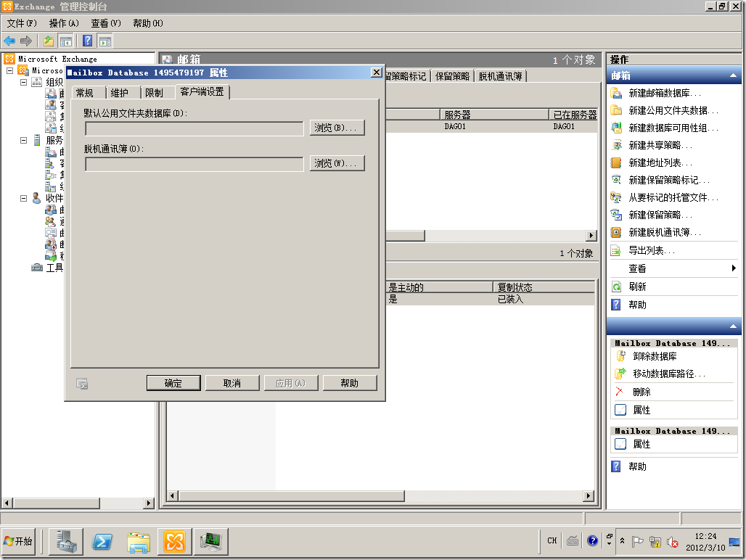
Task: Click 浏览(B) for default public folder database
Action: [x=337, y=128]
